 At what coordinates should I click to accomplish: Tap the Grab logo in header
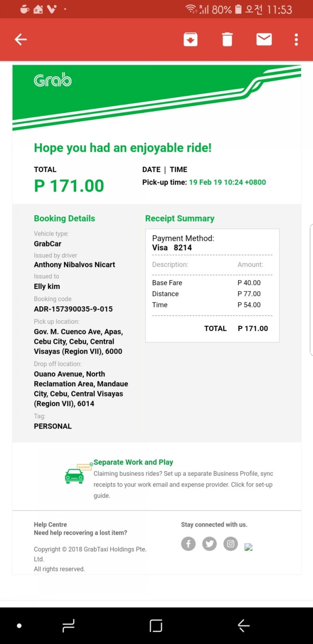click(x=53, y=80)
